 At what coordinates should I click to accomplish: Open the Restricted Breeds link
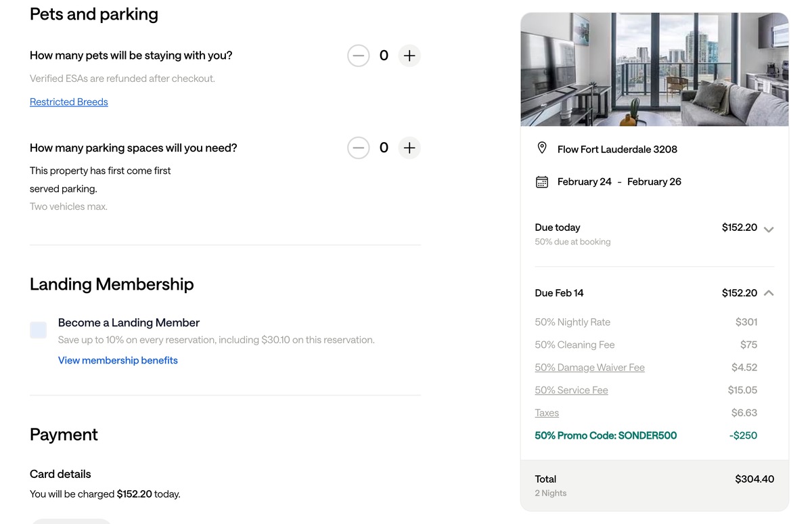[69, 102]
